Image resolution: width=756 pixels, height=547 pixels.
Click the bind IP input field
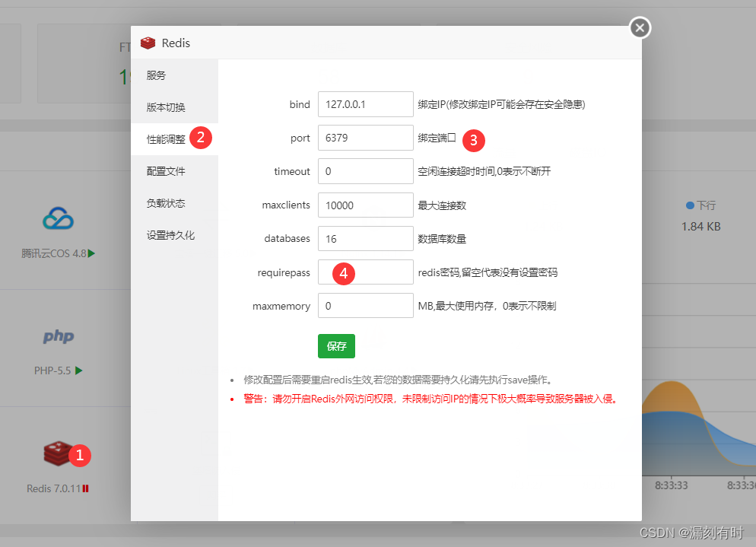pyautogui.click(x=365, y=104)
